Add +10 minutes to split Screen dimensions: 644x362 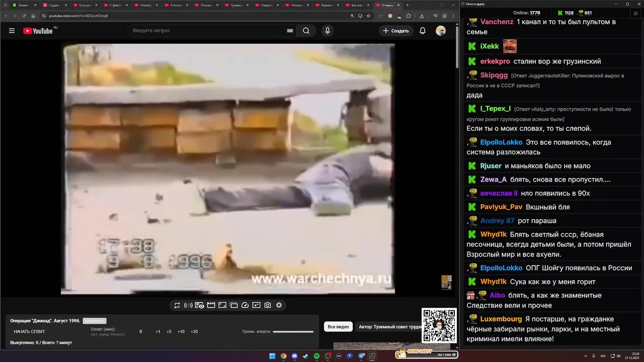[x=181, y=332]
